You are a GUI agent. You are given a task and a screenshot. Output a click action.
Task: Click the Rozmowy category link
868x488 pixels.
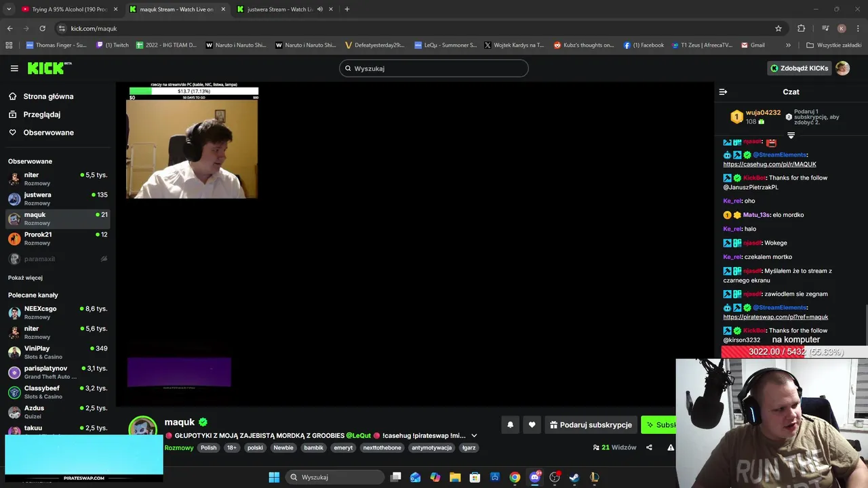[179, 447]
